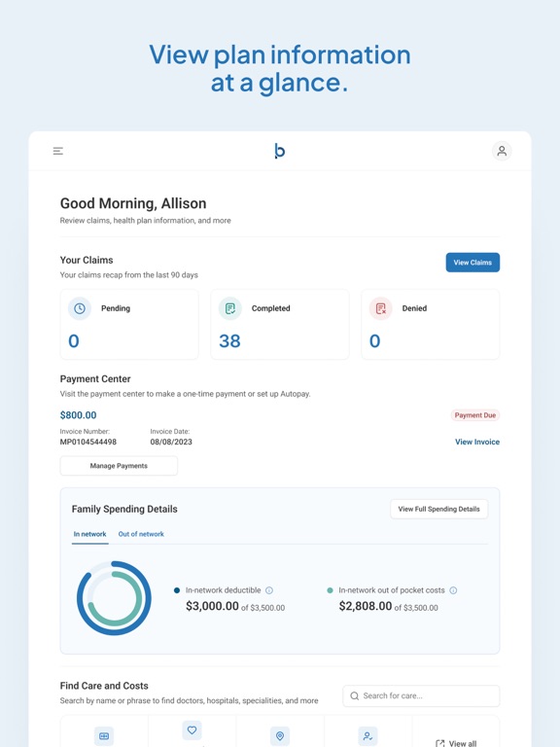Click the Search for care field
The height and width of the screenshot is (747, 560).
(421, 696)
